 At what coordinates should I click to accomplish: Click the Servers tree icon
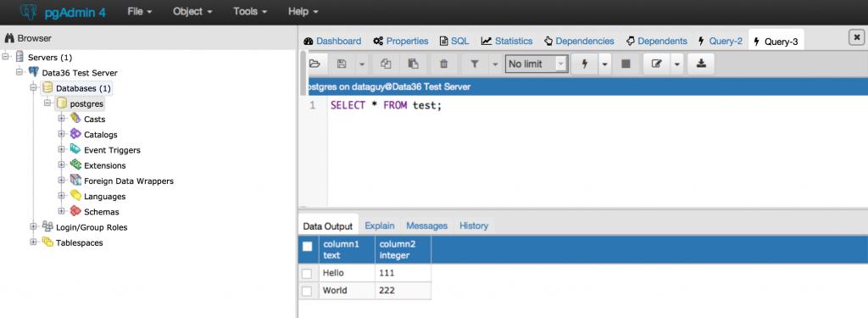pos(20,57)
